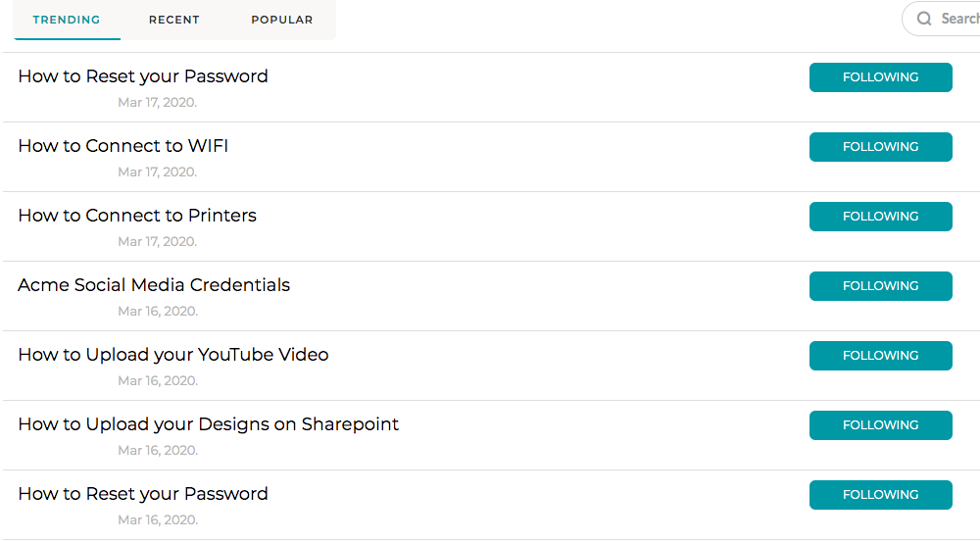
Task: Open How to Connect to WIFI article
Action: pos(123,146)
